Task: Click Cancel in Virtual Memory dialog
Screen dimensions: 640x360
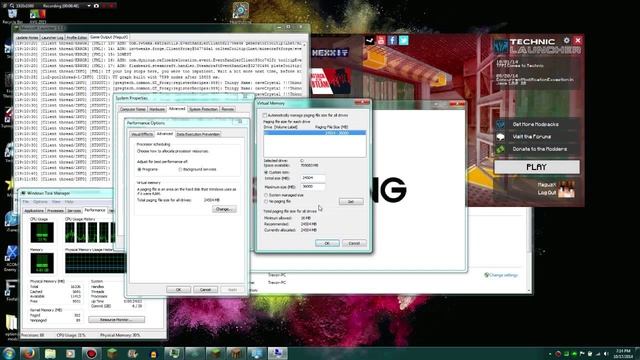Action: tap(354, 243)
